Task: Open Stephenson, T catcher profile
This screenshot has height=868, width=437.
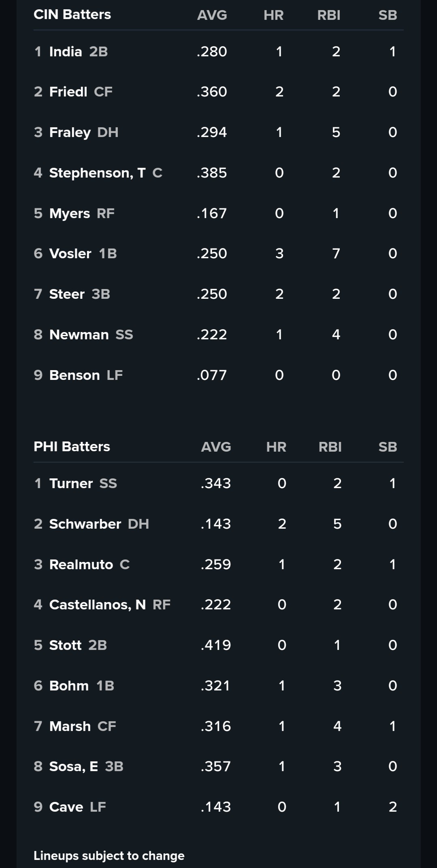Action: coord(97,173)
